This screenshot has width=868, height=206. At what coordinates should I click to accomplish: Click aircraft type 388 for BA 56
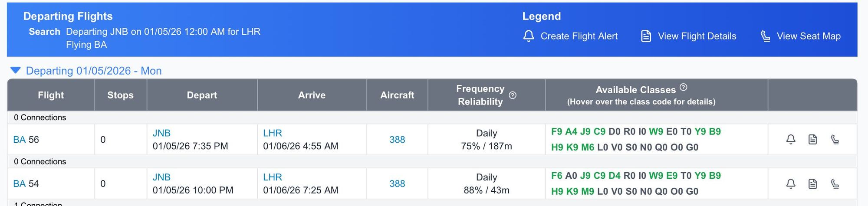[397, 140]
